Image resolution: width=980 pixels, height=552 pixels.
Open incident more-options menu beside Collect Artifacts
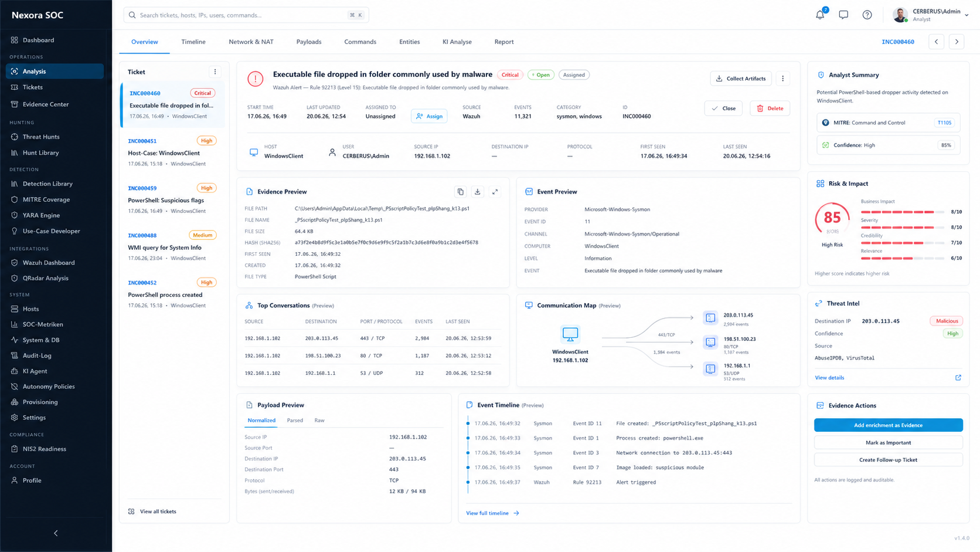pyautogui.click(x=783, y=78)
